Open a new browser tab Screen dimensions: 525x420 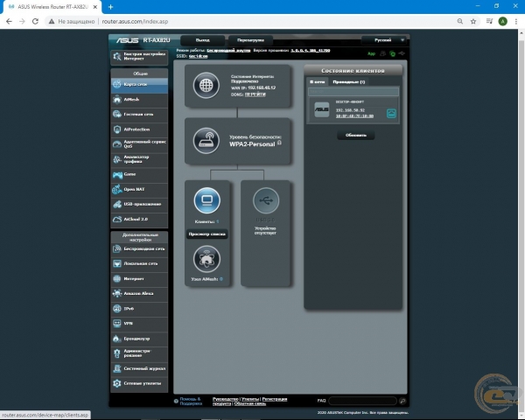110,7
